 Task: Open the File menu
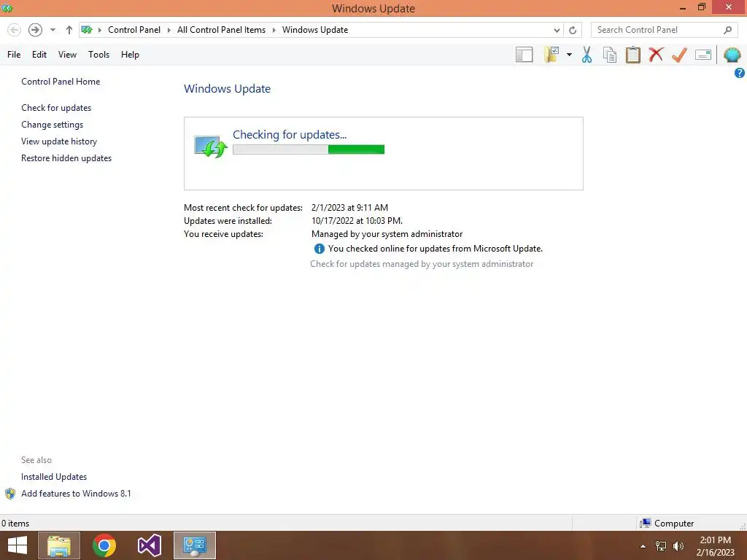point(14,55)
